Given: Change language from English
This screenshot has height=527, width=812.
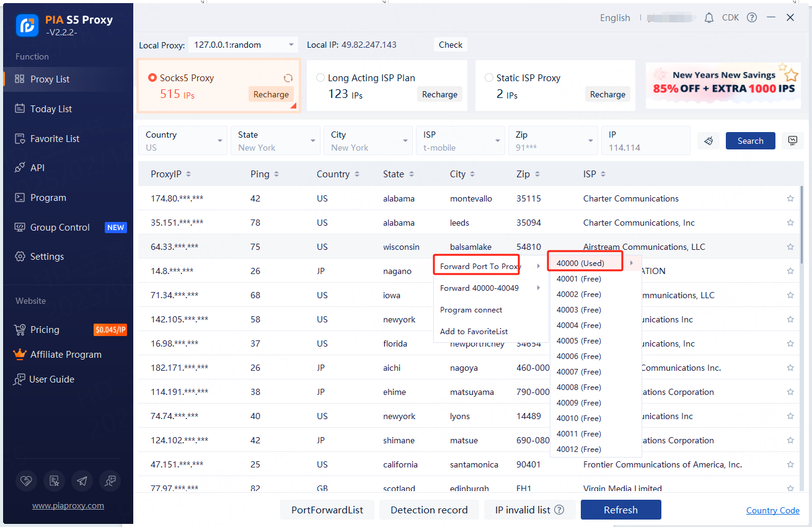Looking at the screenshot, I should pos(615,17).
